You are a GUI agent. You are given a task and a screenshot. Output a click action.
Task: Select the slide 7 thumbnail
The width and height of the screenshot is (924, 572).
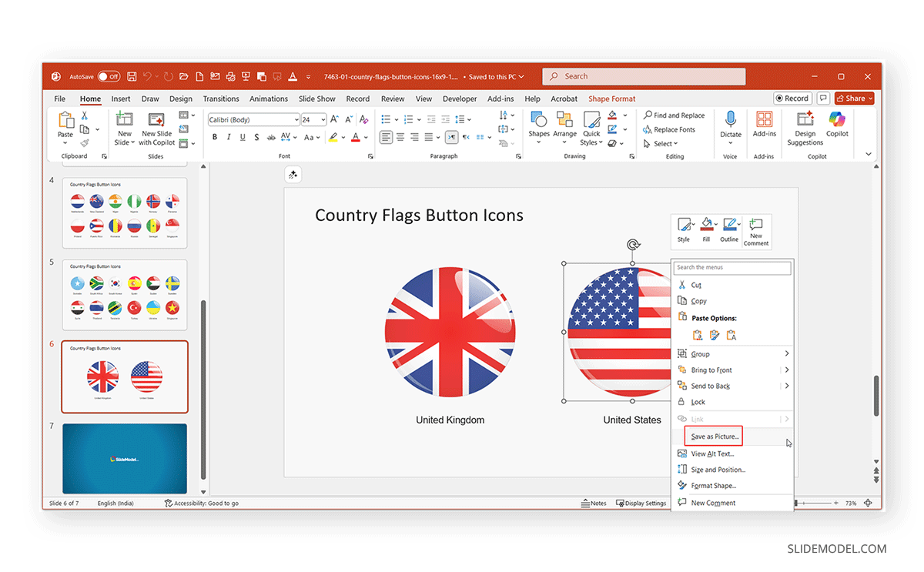(124, 459)
